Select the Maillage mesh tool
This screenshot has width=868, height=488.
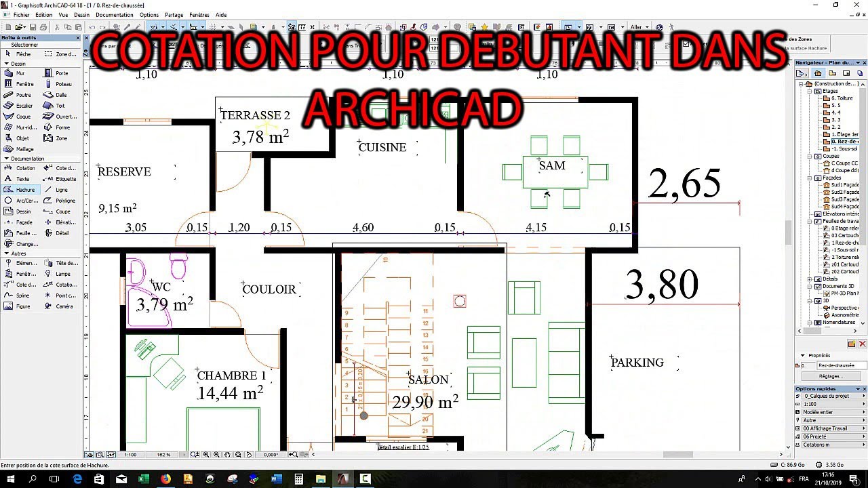pos(22,149)
